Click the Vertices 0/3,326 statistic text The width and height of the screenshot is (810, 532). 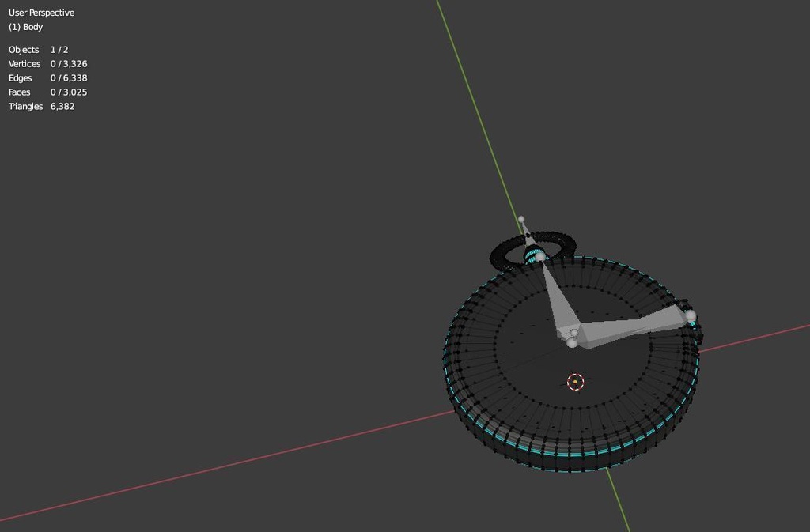coord(47,63)
